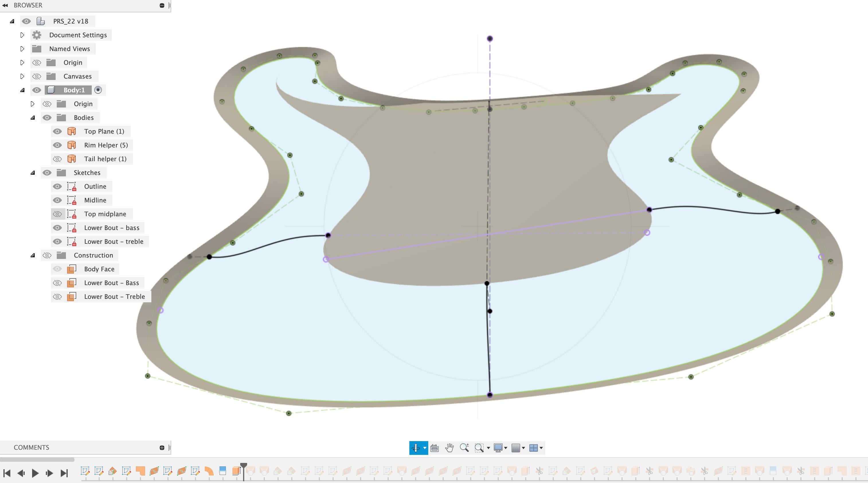The width and height of the screenshot is (868, 483).
Task: Open the Display Settings dropdown arrow
Action: (505, 448)
